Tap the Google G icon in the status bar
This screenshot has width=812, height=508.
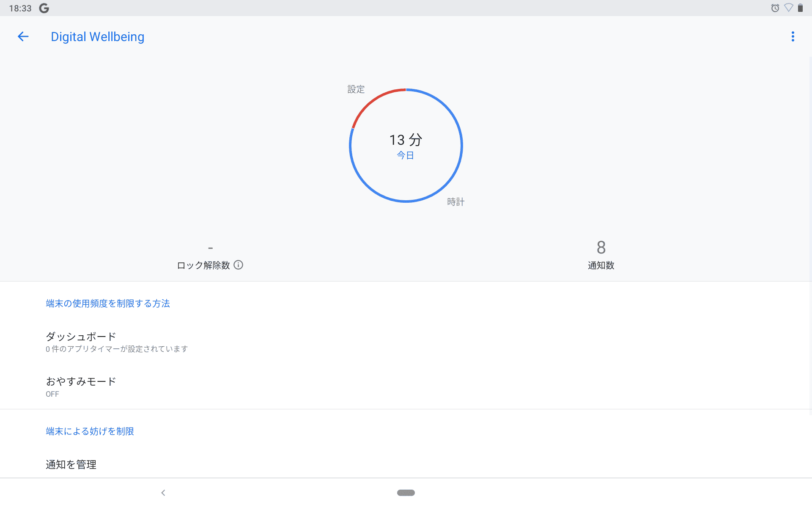click(x=44, y=8)
